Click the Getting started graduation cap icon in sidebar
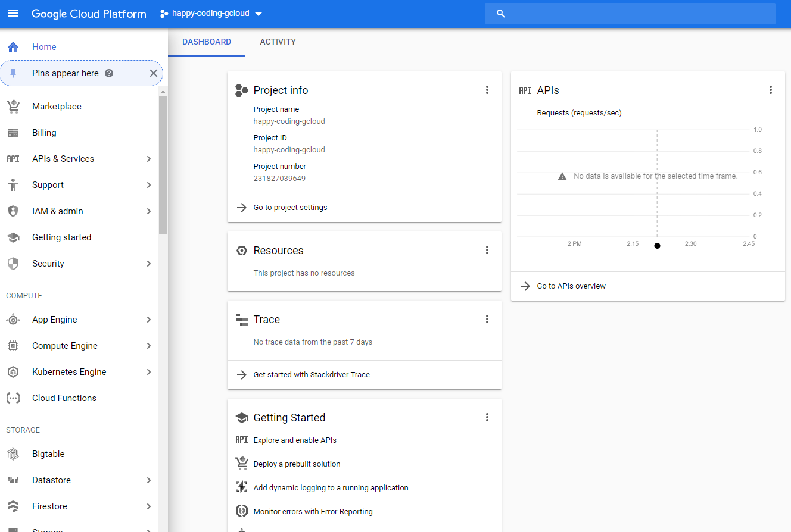791x532 pixels. coord(13,237)
